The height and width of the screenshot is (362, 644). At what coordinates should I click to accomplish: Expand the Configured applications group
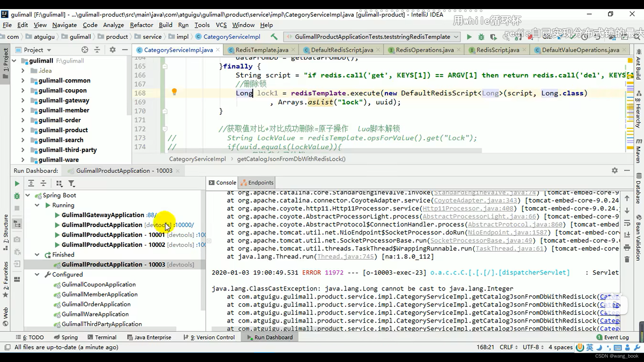click(37, 274)
